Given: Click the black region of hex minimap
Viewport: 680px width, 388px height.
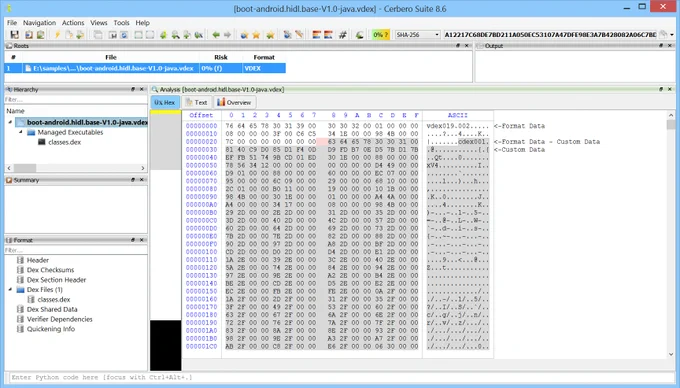Looking at the screenshot, I should [x=166, y=346].
